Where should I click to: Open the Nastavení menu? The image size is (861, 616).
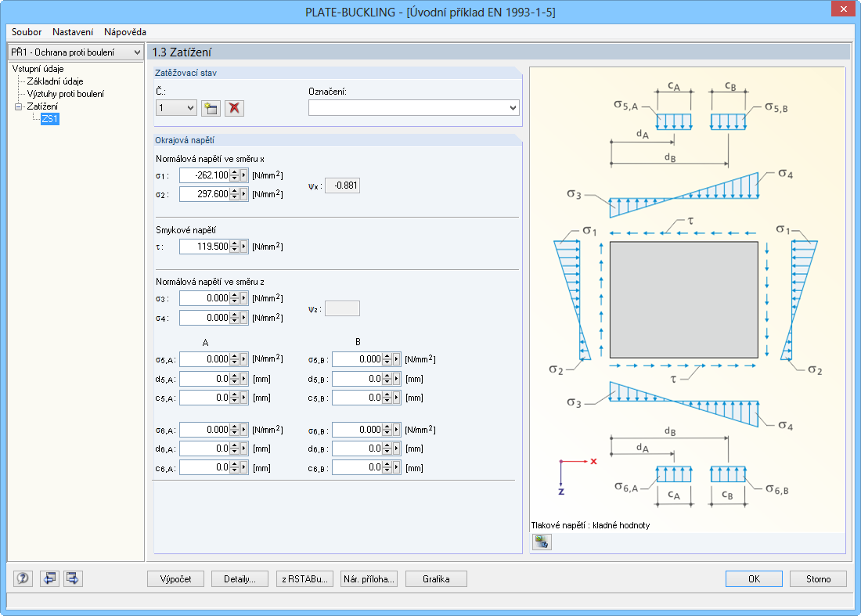73,32
